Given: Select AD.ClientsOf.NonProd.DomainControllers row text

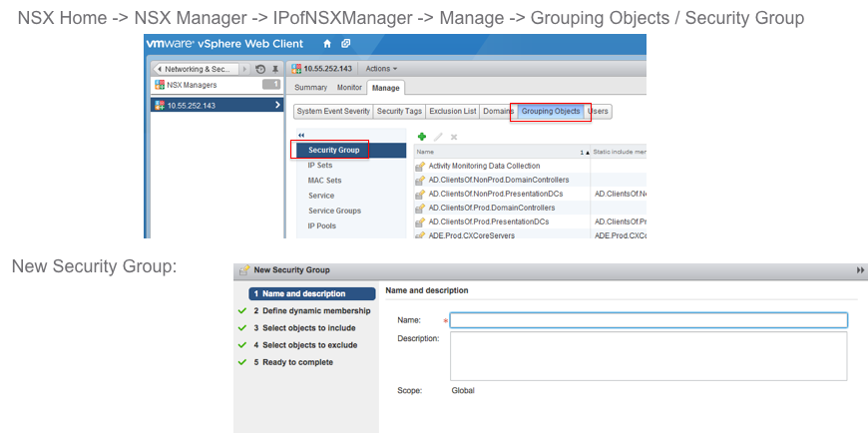Looking at the screenshot, I should coord(499,180).
